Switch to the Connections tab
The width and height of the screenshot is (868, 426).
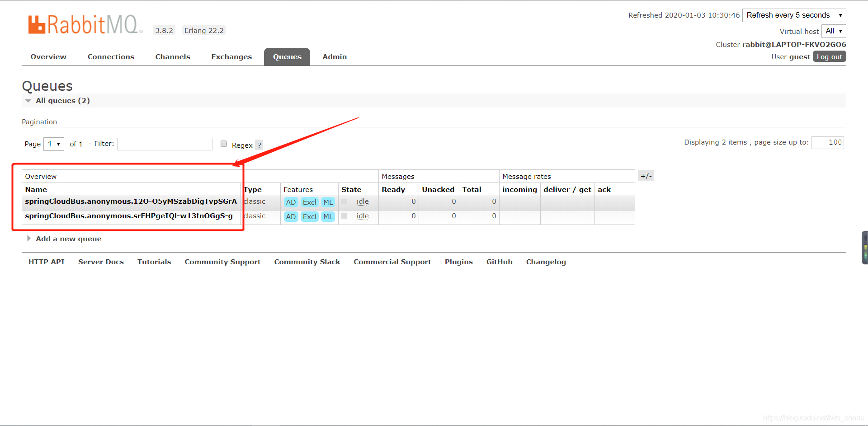click(x=111, y=56)
